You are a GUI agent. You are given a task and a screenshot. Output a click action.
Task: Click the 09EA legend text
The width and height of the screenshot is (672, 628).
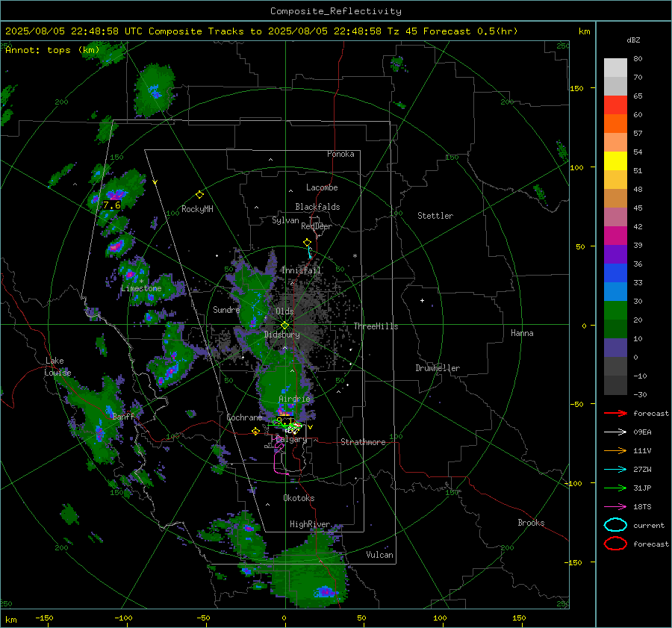tap(642, 432)
